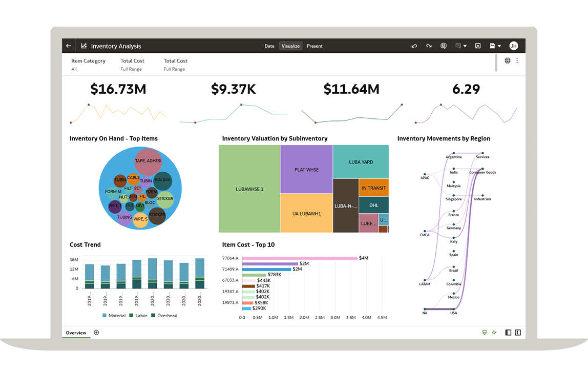Screen dimensions: 588x371
Task: Click the green lightning auto-apply icon
Action: click(x=494, y=333)
